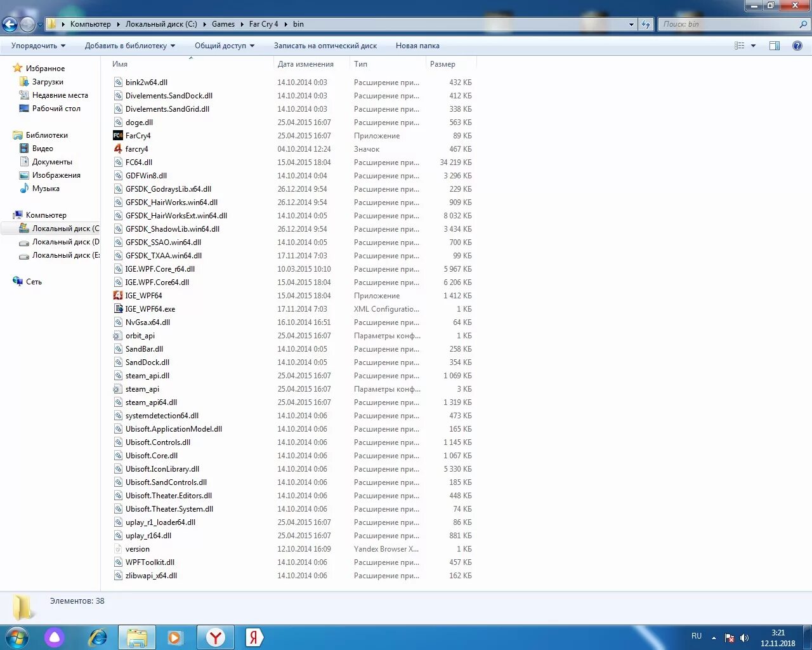Click the Favorites star icon
Viewport: 812px width, 650px height.
(18, 68)
